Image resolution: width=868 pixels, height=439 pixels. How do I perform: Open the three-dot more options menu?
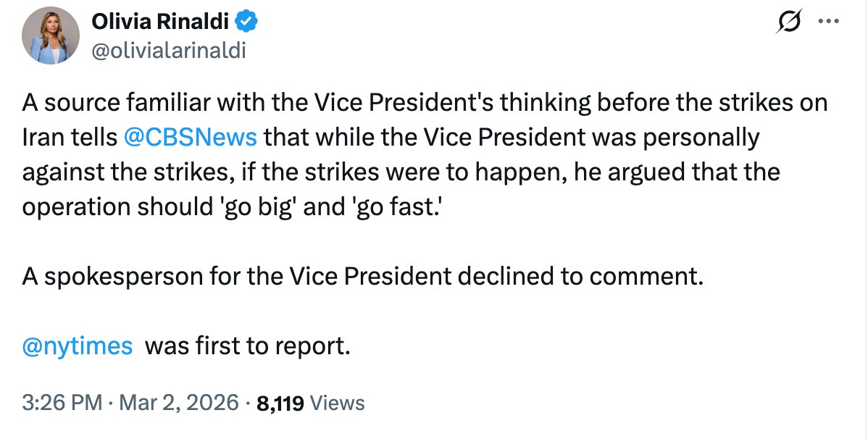click(827, 22)
